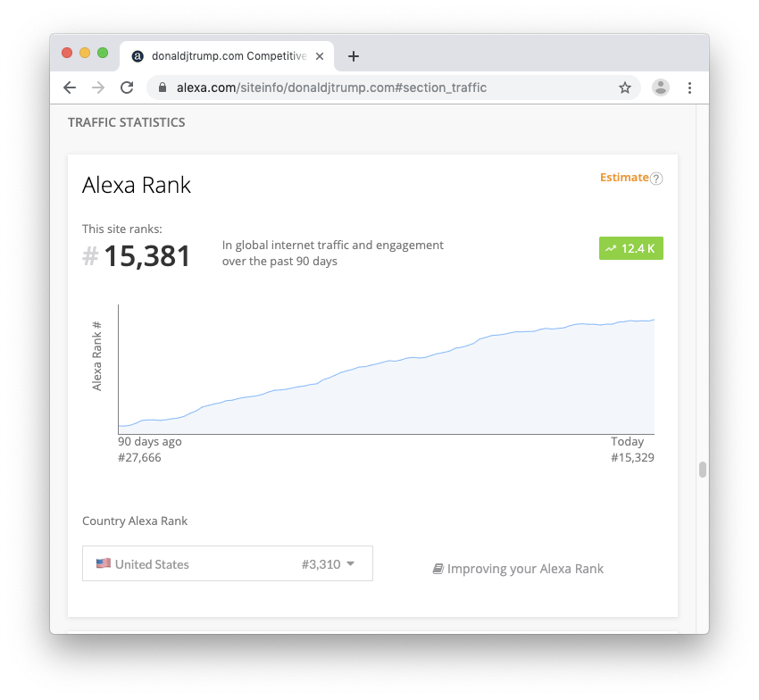The image size is (759, 700).
Task: Open Improving your Alexa Rank link
Action: (x=525, y=569)
